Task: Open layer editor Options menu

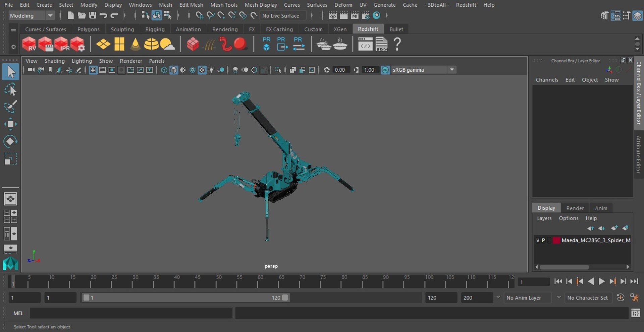Action: (569, 218)
